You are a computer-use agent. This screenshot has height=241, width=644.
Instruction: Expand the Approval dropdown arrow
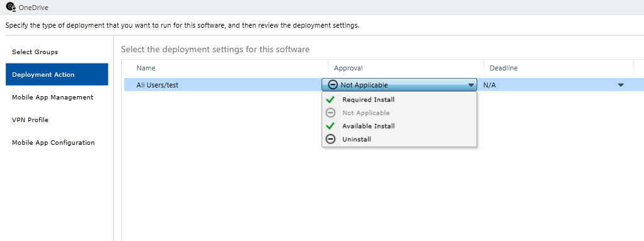[x=471, y=85]
